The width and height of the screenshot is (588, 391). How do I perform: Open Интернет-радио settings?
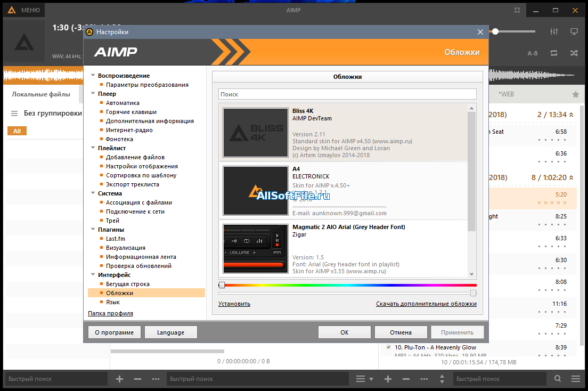point(129,130)
